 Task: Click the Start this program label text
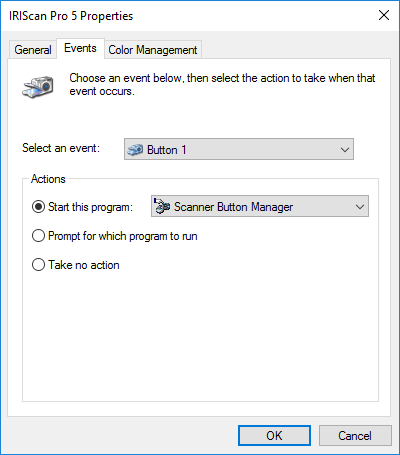(x=90, y=207)
